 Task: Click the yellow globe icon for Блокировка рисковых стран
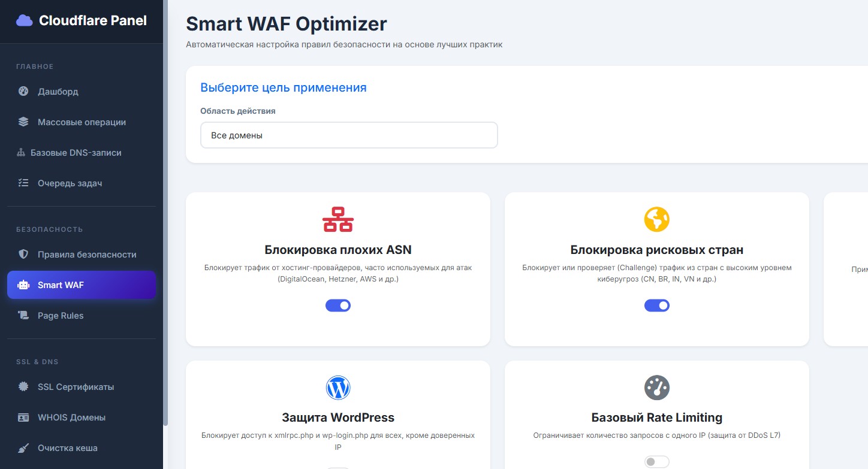coord(657,220)
